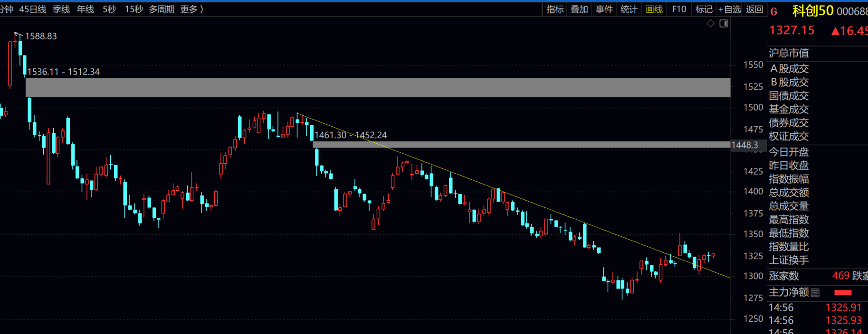Click the 叠加 overlay button
This screenshot has height=334, width=868.
tap(579, 9)
